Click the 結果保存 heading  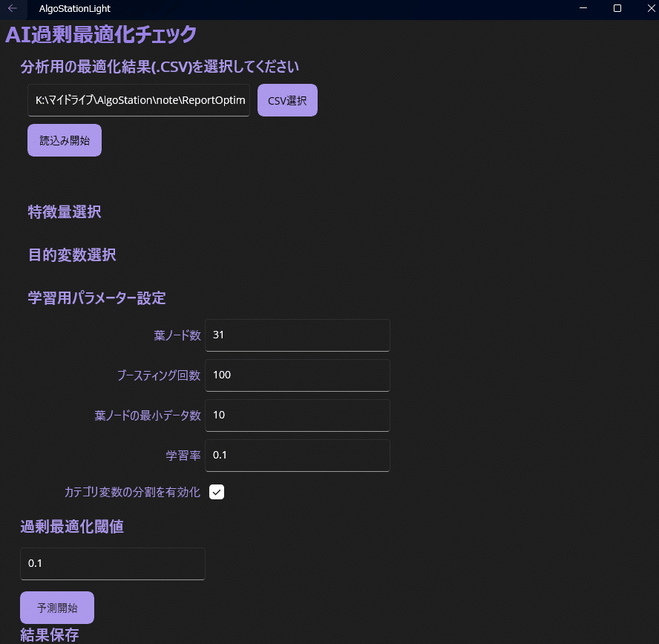[50, 635]
